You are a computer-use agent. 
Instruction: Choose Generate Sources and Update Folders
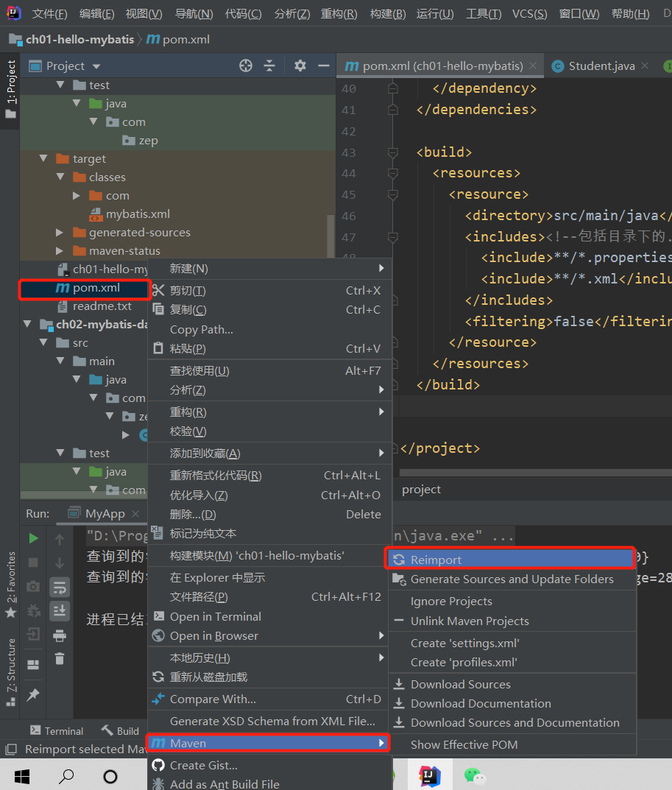512,579
